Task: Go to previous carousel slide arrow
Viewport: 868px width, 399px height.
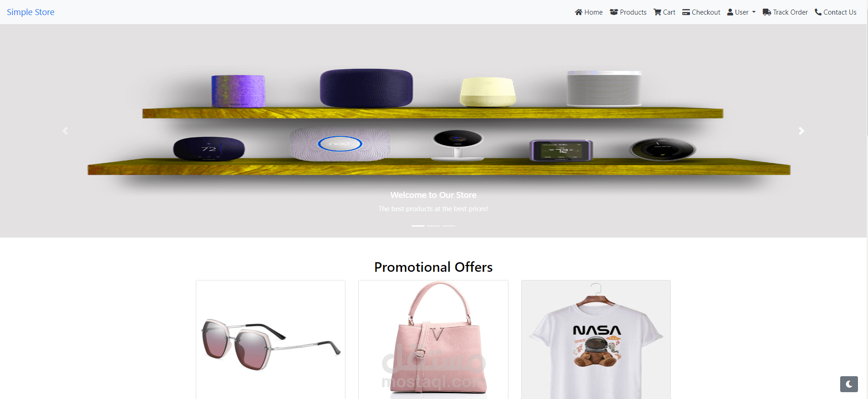Action: tap(65, 131)
